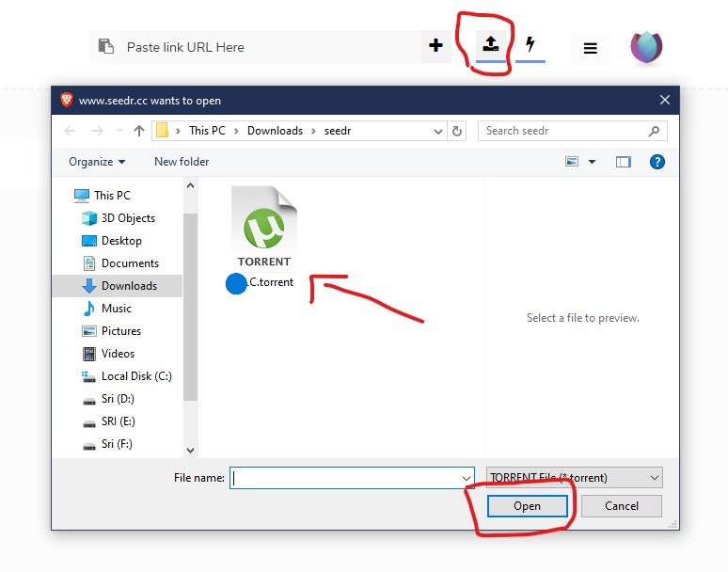
Task: Click Downloads in address path
Action: point(275,131)
